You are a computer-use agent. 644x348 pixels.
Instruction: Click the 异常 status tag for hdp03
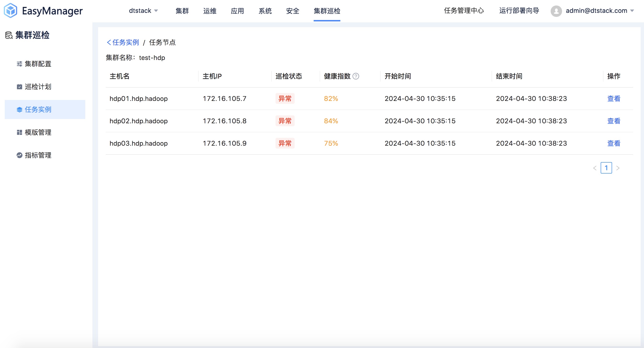pyautogui.click(x=285, y=143)
